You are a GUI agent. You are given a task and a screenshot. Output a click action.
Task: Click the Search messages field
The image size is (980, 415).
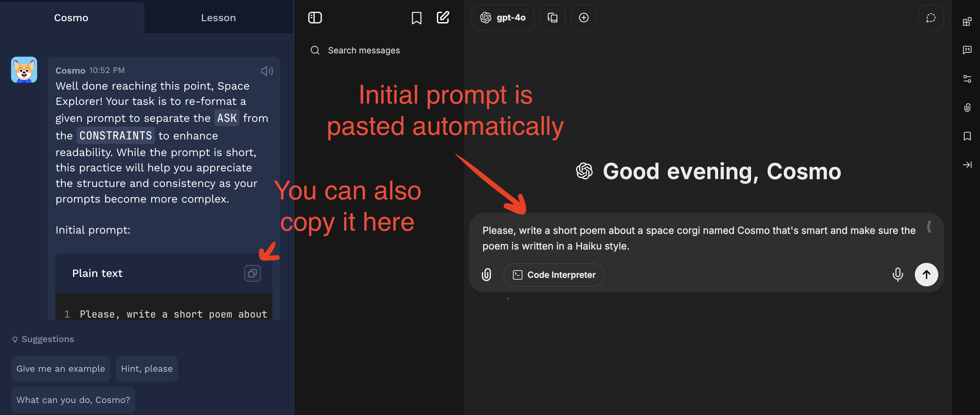point(364,50)
